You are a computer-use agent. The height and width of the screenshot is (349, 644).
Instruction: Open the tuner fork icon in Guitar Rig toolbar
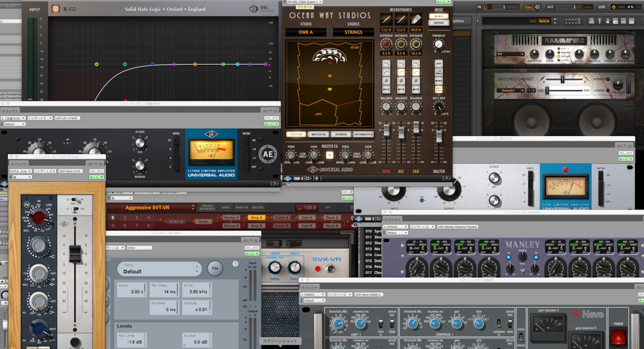point(599,21)
